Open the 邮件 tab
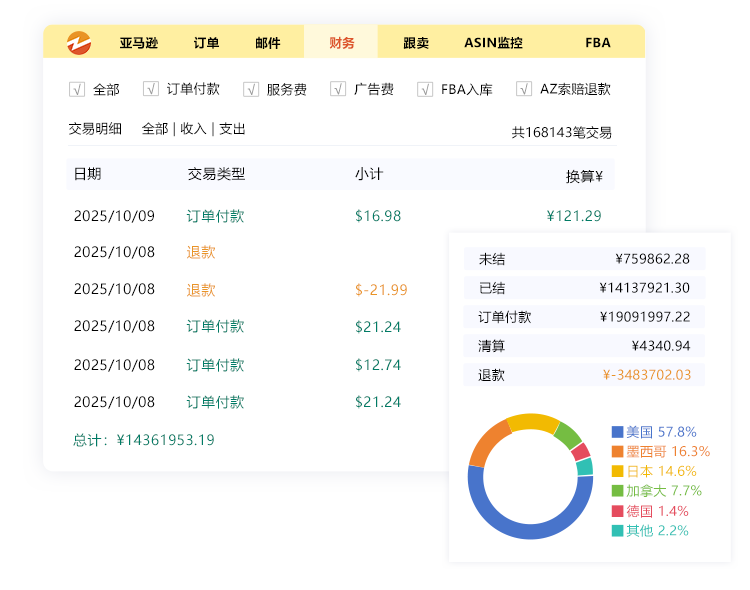Viewport: 750px width, 590px height. click(x=268, y=43)
